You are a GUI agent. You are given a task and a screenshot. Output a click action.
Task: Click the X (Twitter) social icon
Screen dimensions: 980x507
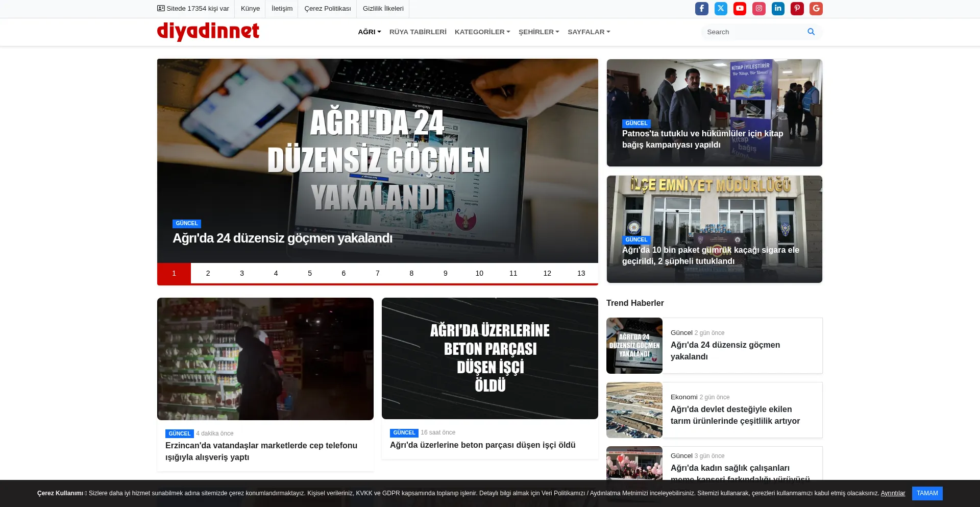click(721, 8)
